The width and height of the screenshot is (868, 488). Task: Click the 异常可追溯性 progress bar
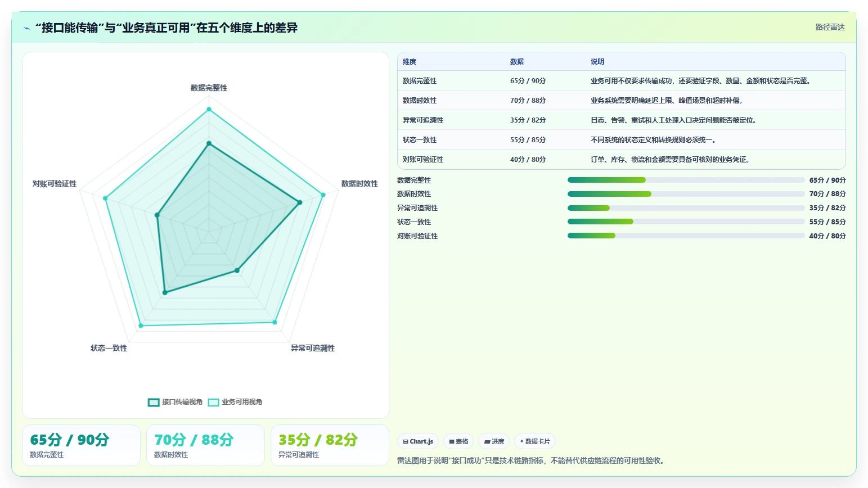[x=686, y=208]
